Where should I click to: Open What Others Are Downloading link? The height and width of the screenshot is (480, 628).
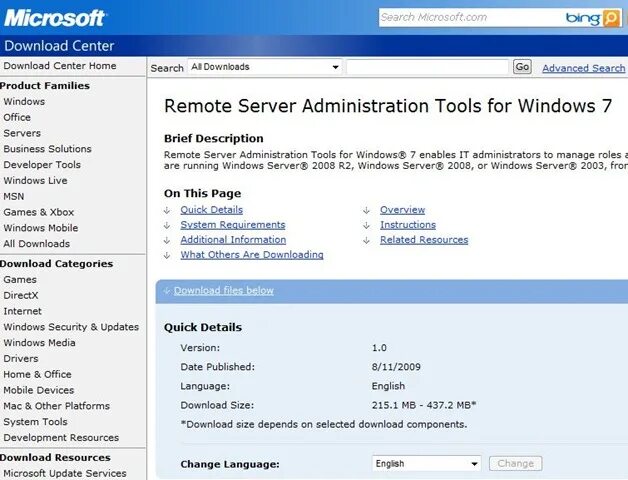[252, 255]
